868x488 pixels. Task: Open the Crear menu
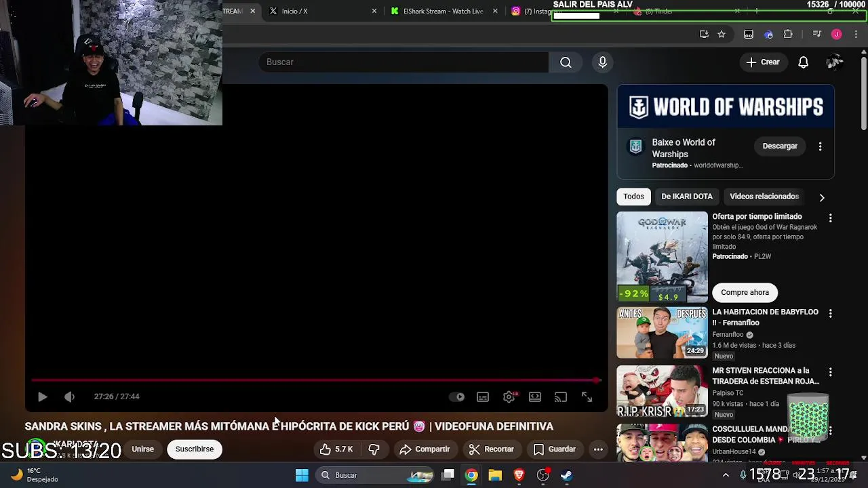click(x=763, y=62)
